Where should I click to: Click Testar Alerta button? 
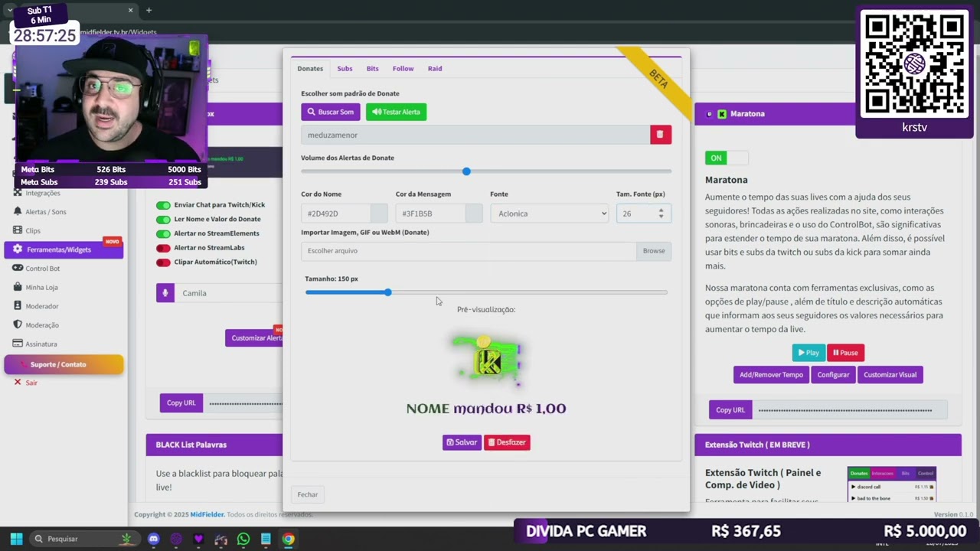point(396,112)
